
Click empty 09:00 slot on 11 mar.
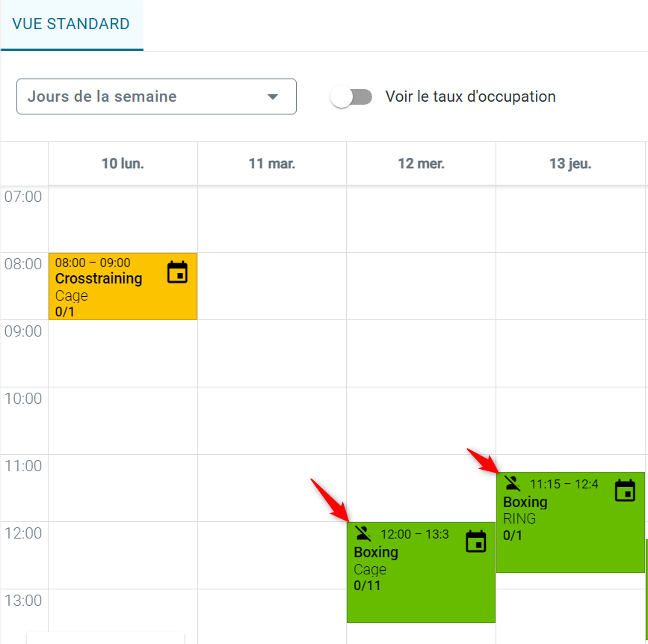click(272, 353)
